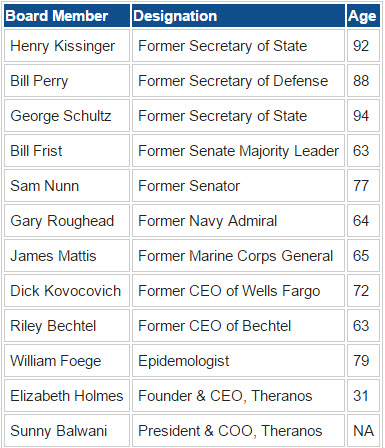Click the George Schultz cell
Viewport: 385px width, 448px height.
(x=67, y=116)
